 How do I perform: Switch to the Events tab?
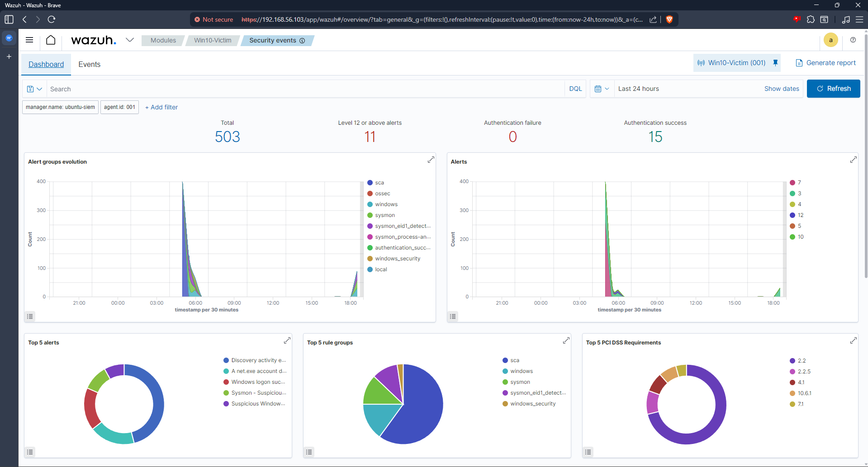pyautogui.click(x=90, y=64)
